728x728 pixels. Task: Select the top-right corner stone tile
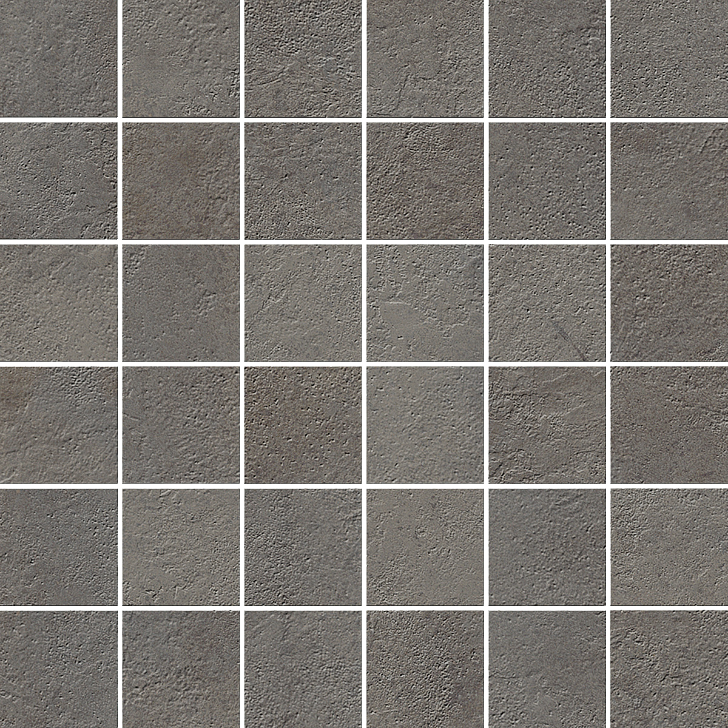(669, 58)
